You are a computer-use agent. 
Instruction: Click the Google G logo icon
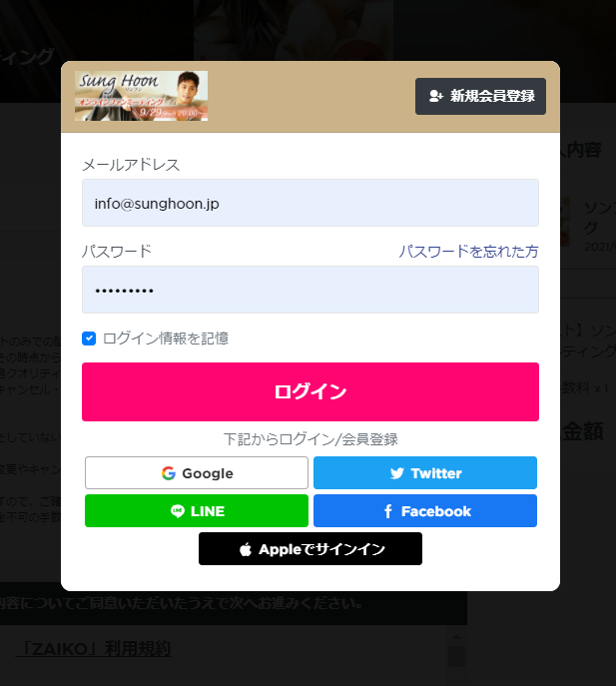[x=169, y=473]
